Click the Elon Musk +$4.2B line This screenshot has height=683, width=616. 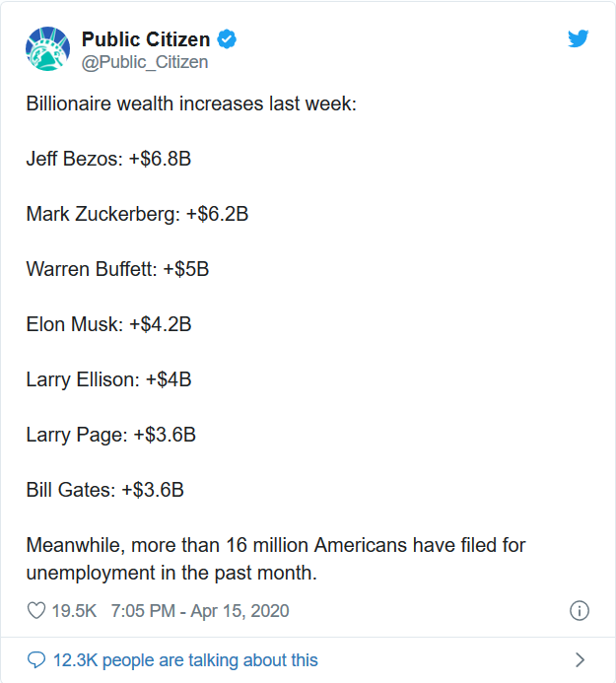click(108, 324)
